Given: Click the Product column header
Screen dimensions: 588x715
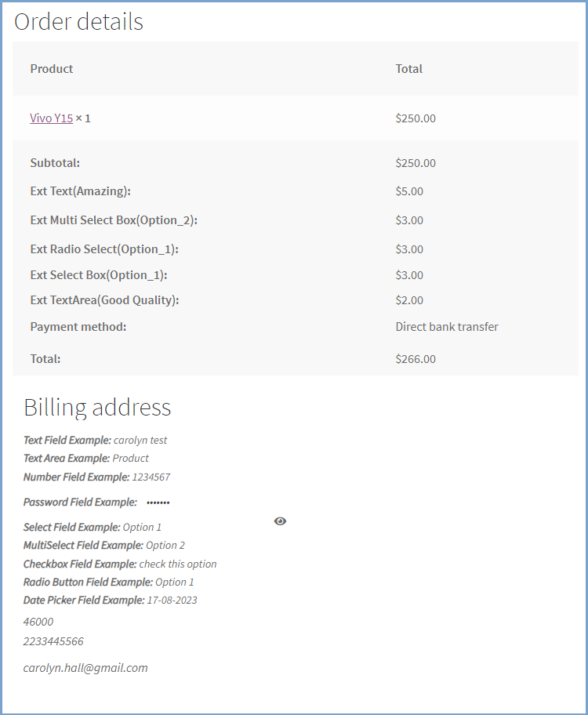Looking at the screenshot, I should coord(52,69).
